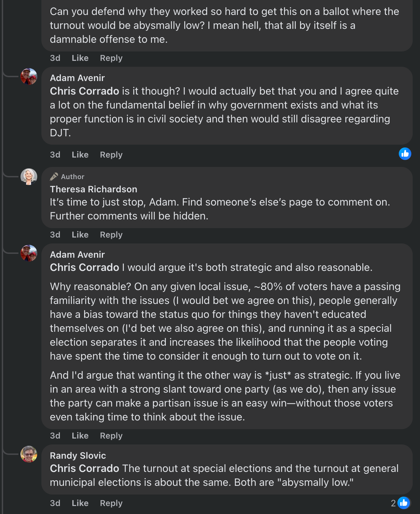Like Adam Avenir's first comment
This screenshot has height=514, width=420.
point(80,154)
